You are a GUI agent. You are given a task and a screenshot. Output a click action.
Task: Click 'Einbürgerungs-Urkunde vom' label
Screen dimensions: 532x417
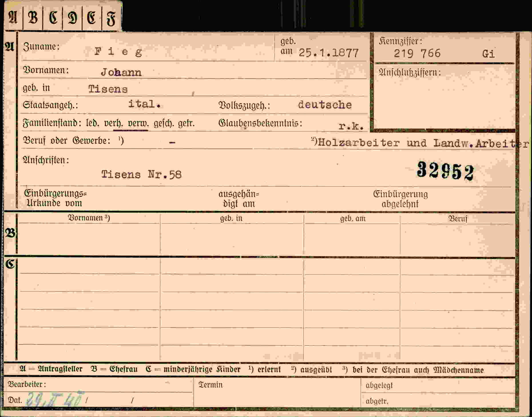coord(55,198)
